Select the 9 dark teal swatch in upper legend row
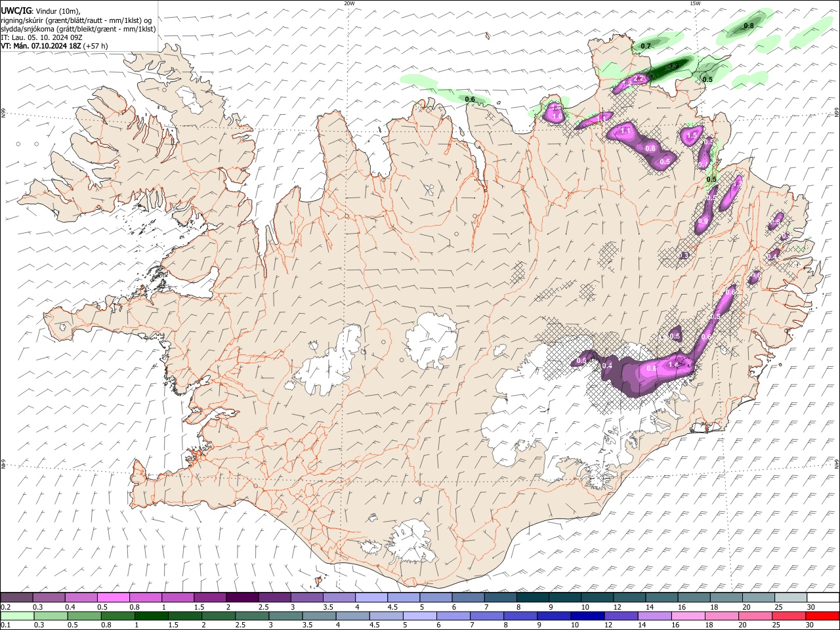Screen dimensions: 840x630 click(x=564, y=597)
